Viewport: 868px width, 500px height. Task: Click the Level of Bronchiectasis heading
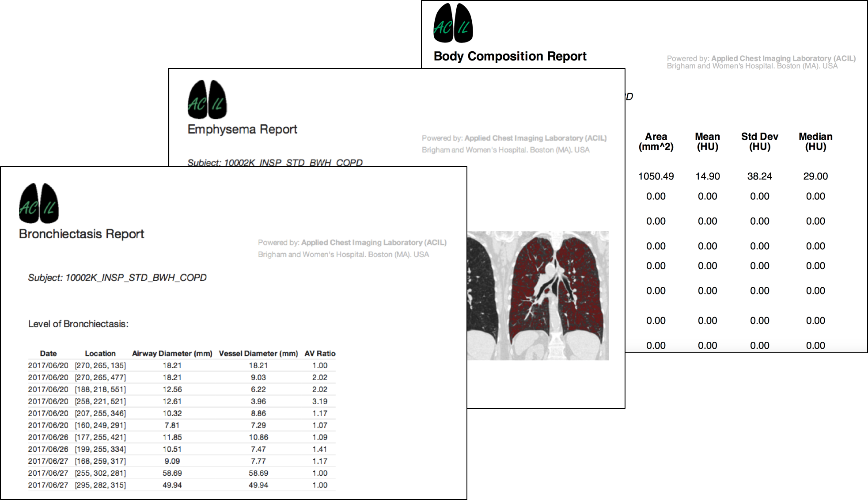pyautogui.click(x=78, y=324)
